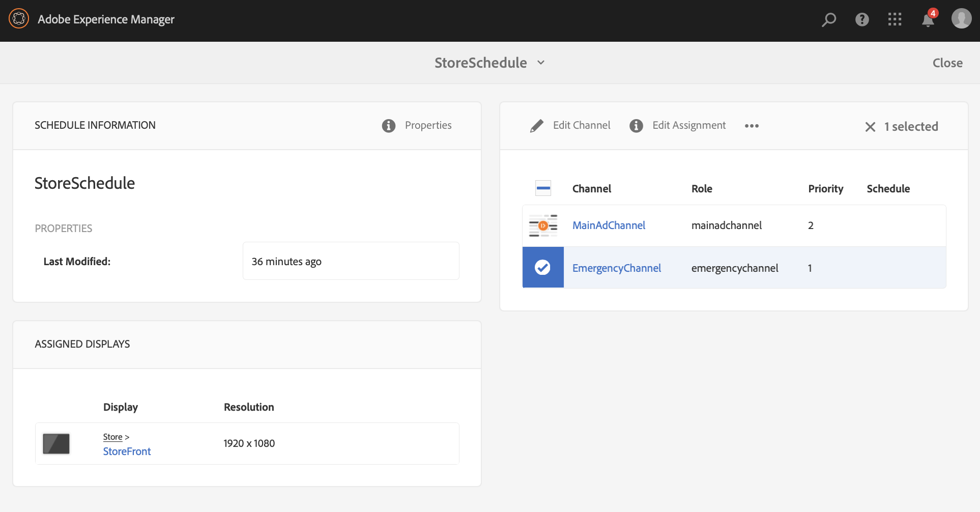
Task: Click the Priority column header
Action: pos(825,189)
